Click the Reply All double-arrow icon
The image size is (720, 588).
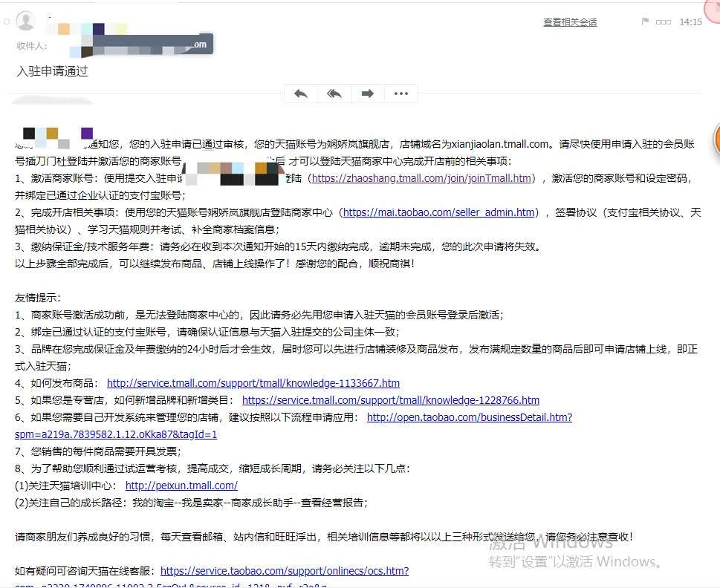[x=334, y=94]
